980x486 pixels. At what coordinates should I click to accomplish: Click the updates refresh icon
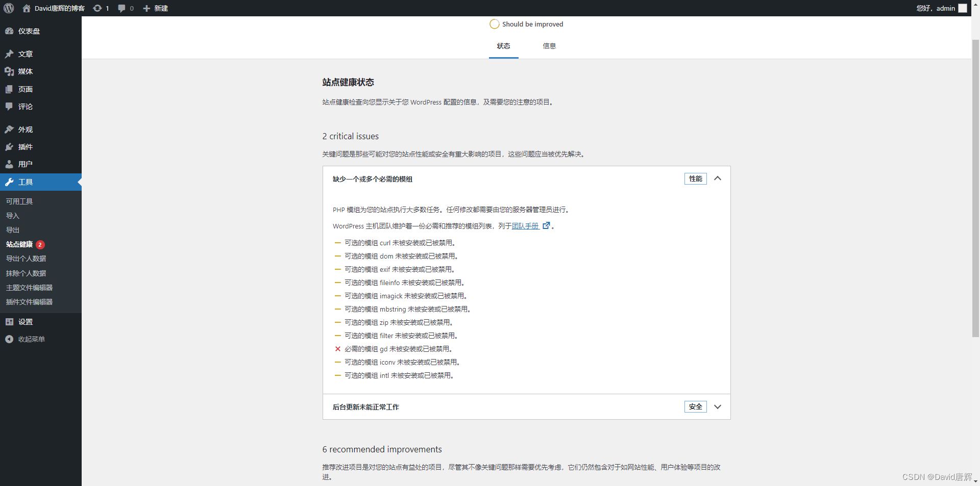coord(97,8)
